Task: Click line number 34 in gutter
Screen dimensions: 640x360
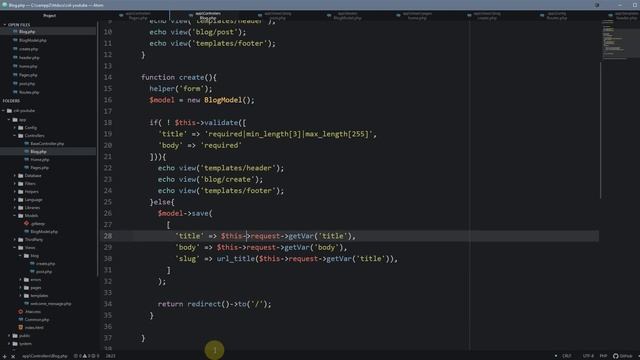Action: click(x=108, y=304)
